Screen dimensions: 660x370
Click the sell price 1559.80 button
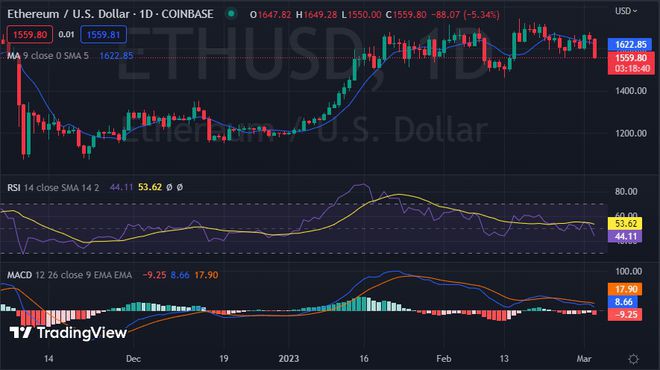(30, 35)
